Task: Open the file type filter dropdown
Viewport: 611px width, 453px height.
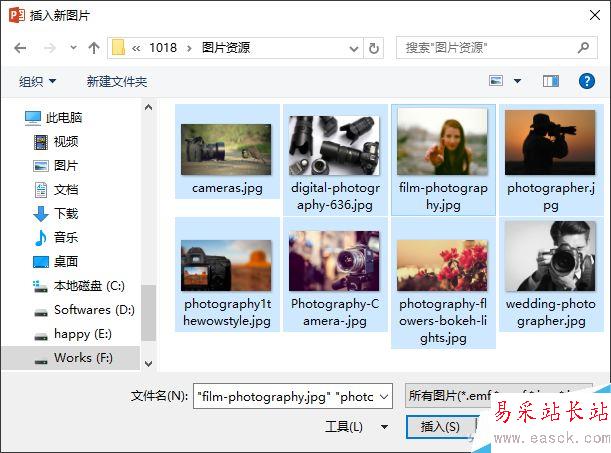Action: pos(498,396)
